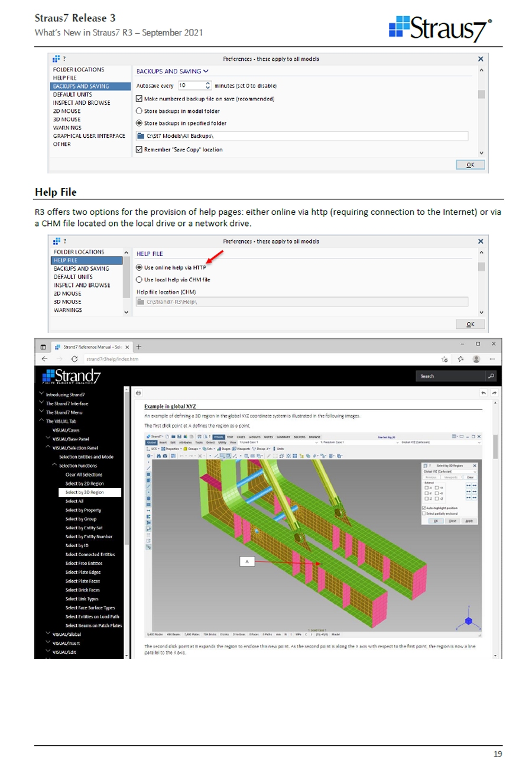Click the search magnifier icon in help header
This screenshot has height=779, width=532.
pyautogui.click(x=491, y=376)
